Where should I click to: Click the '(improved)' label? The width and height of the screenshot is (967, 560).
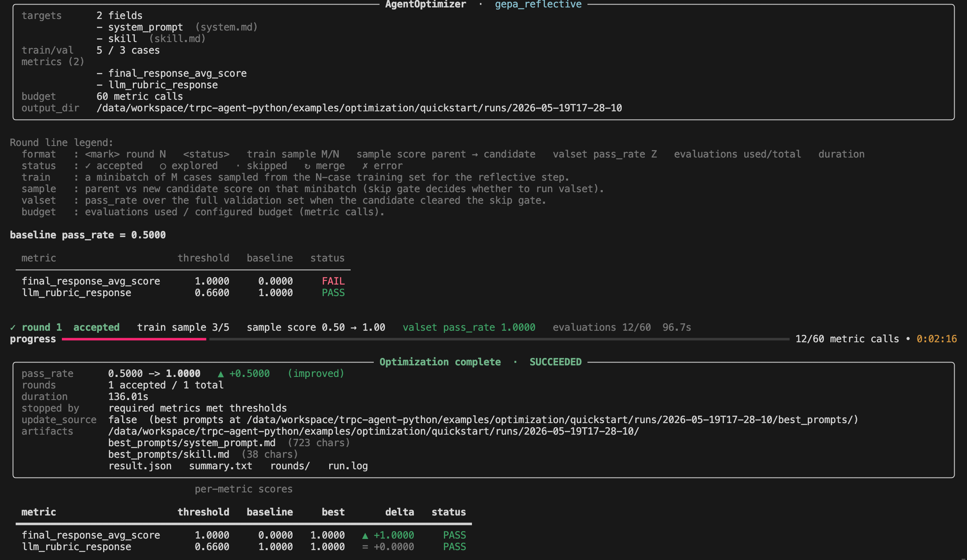coord(316,374)
